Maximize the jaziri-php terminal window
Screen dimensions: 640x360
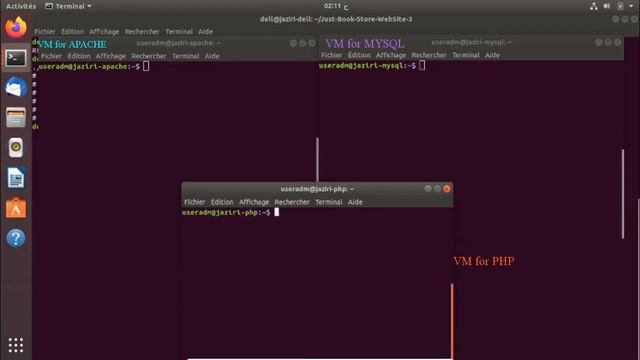click(438, 189)
